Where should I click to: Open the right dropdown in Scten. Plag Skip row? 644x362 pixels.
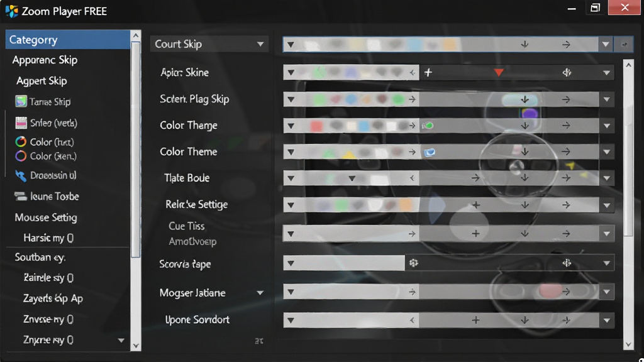[x=607, y=99]
